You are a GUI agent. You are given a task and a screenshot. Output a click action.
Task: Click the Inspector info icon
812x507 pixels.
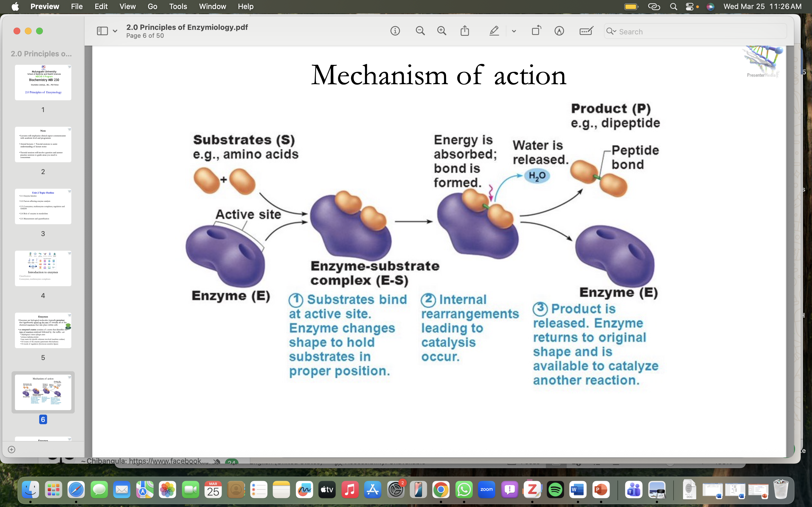click(x=395, y=31)
